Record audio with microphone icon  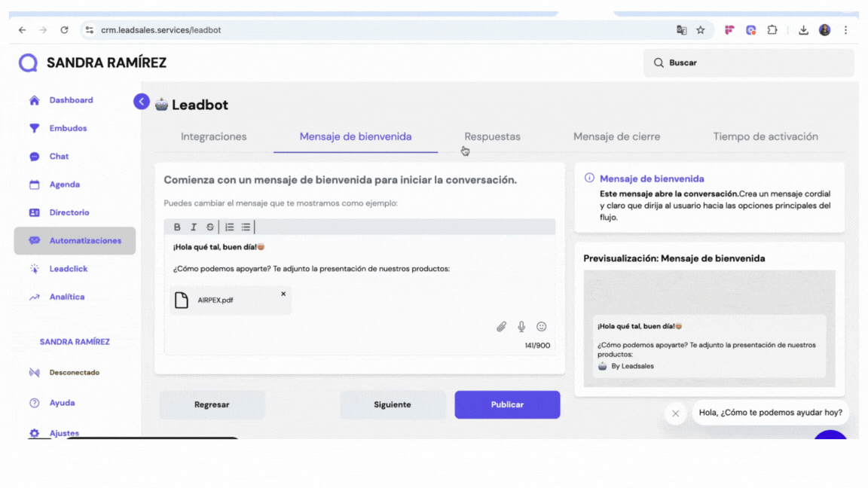pos(521,326)
